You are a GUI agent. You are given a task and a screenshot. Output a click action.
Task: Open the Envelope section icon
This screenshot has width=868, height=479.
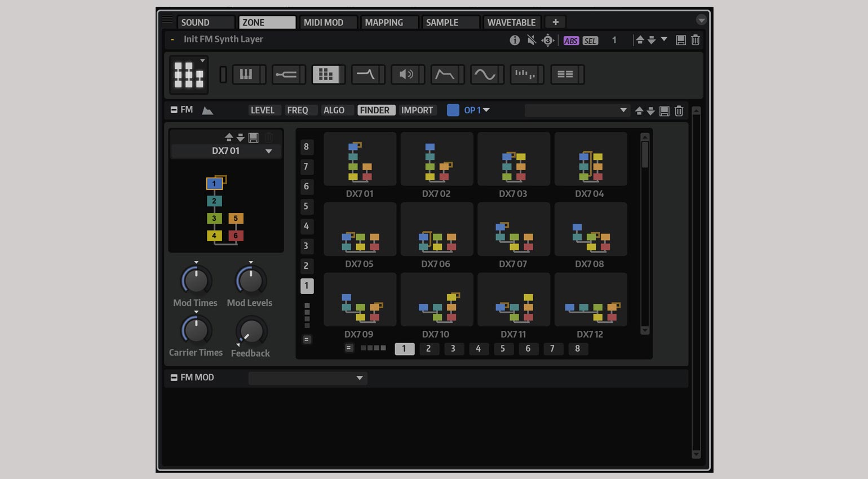click(x=445, y=74)
